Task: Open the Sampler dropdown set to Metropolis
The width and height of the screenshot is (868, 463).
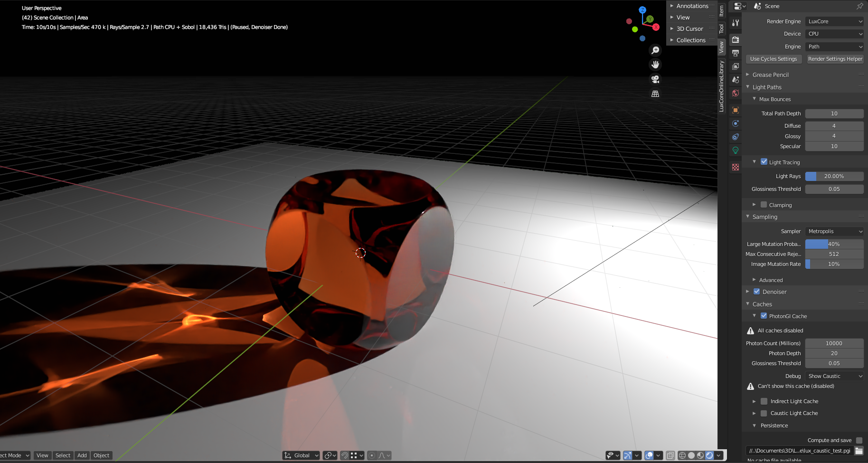Action: click(x=834, y=231)
